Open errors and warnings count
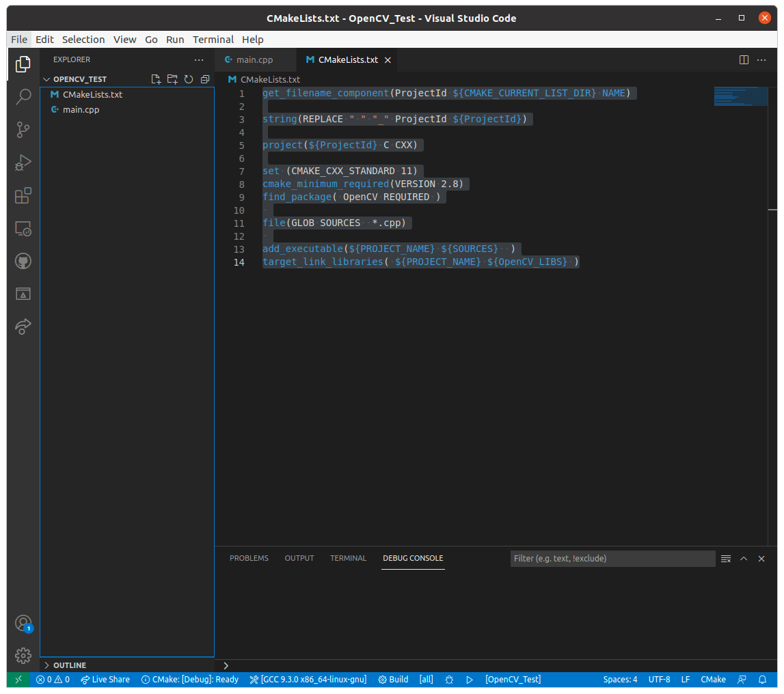784x694 pixels. (x=53, y=680)
